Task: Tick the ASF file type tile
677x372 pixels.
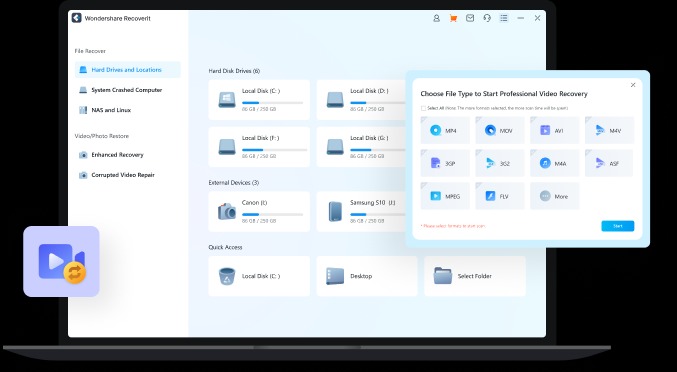Action: [x=609, y=163]
